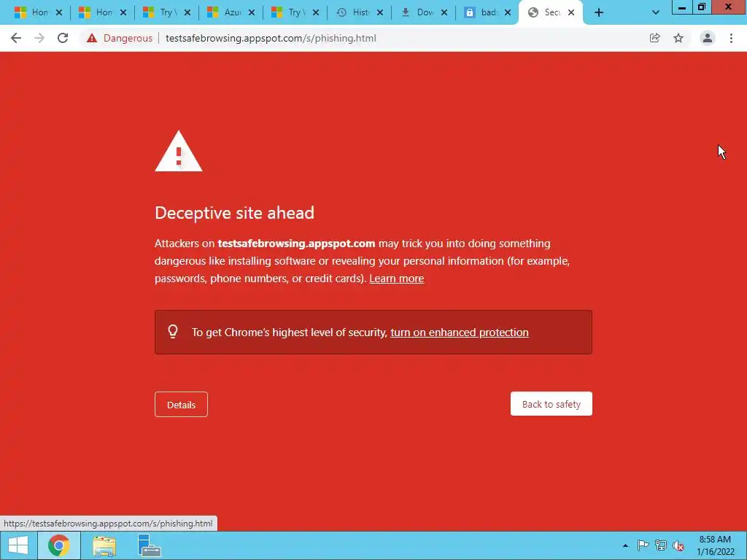Click 'turn on enhanced protection' link
Screen dimensions: 747x560
click(460, 332)
